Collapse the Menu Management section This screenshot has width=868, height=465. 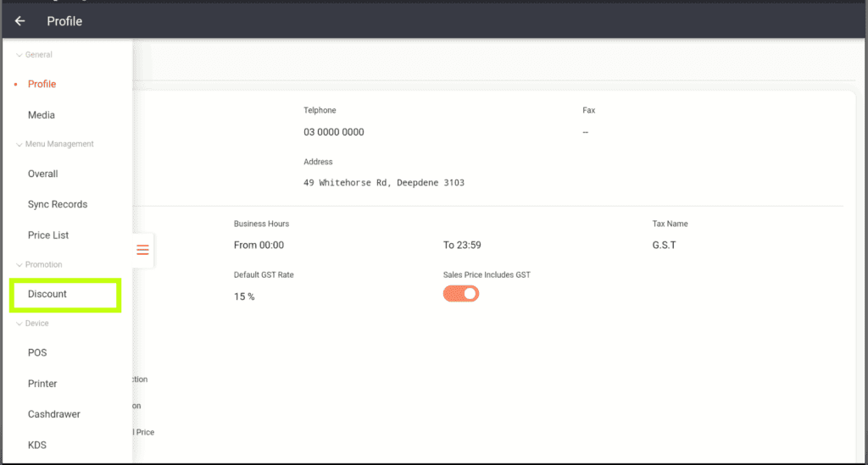click(19, 145)
